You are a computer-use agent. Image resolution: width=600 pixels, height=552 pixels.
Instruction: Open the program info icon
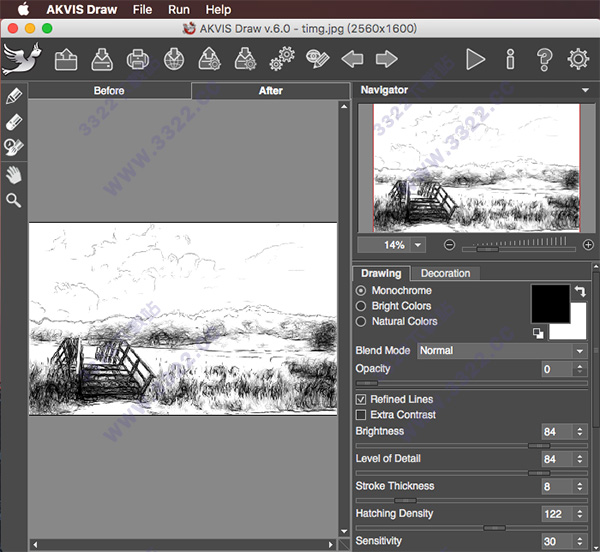click(510, 59)
